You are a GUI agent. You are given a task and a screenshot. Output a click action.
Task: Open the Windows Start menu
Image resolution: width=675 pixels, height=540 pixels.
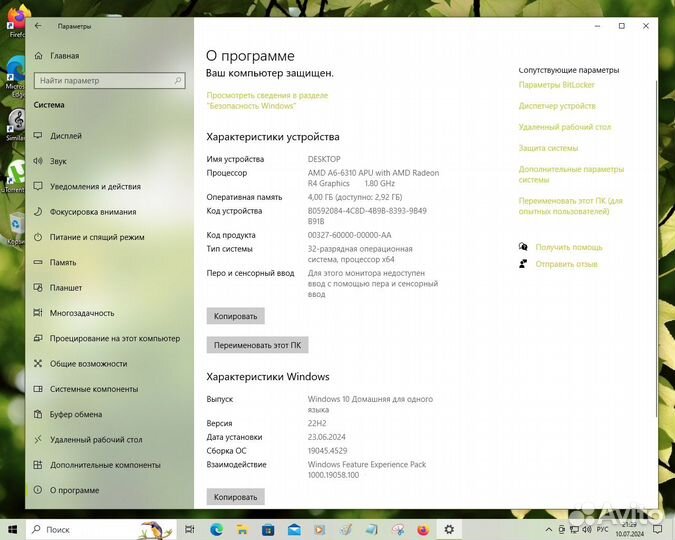(x=12, y=529)
